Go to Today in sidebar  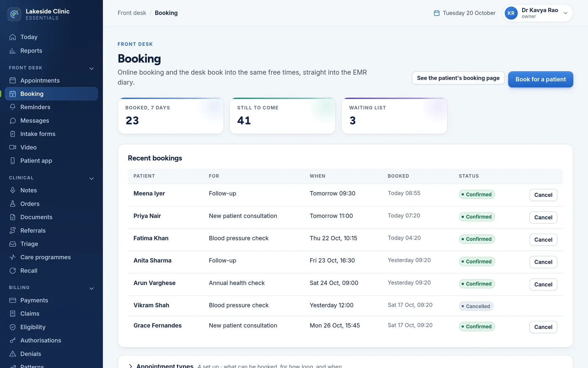point(51,37)
